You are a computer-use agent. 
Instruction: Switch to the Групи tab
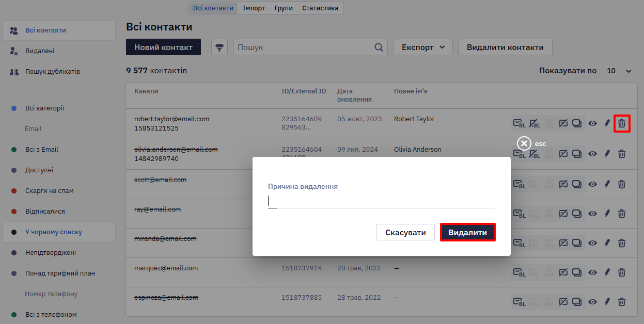coord(284,8)
